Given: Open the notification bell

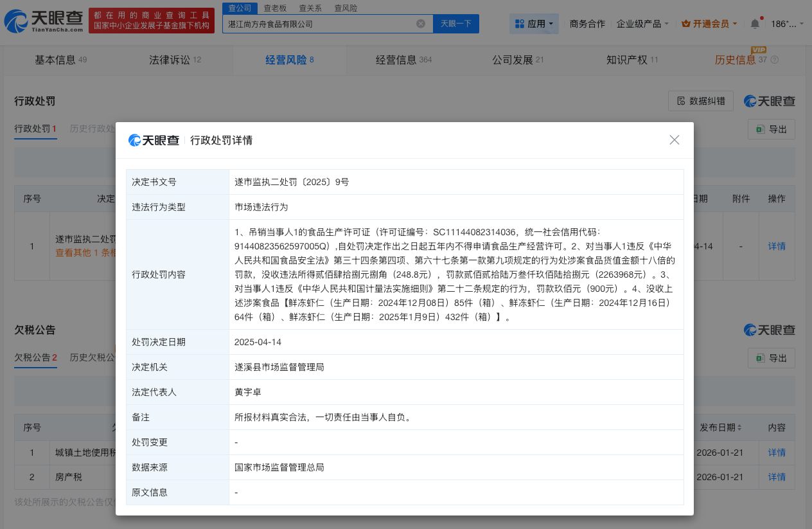Looking at the screenshot, I should point(755,23).
